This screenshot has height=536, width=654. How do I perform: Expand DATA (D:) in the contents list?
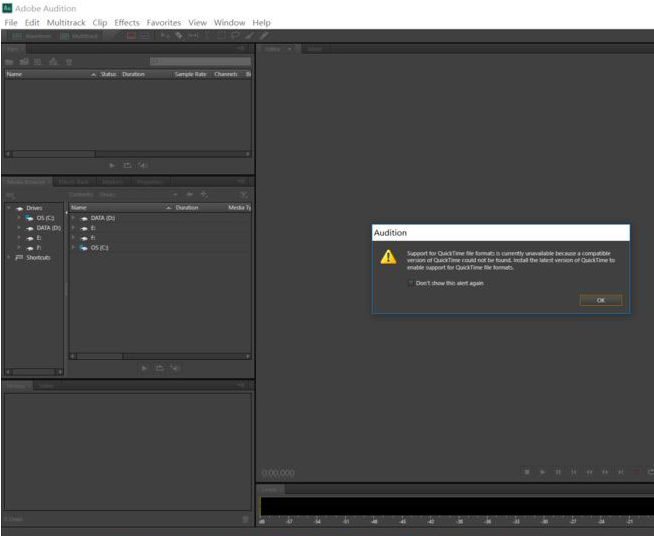pos(73,218)
